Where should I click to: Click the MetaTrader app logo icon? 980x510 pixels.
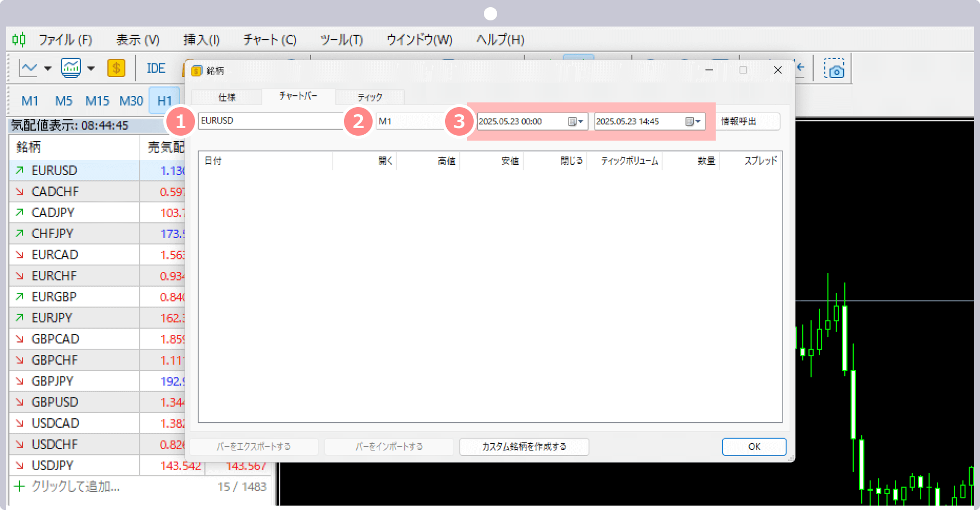pyautogui.click(x=19, y=39)
